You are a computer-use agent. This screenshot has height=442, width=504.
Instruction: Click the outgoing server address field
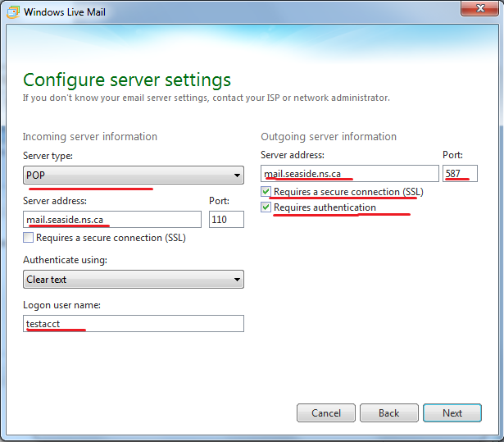click(350, 173)
